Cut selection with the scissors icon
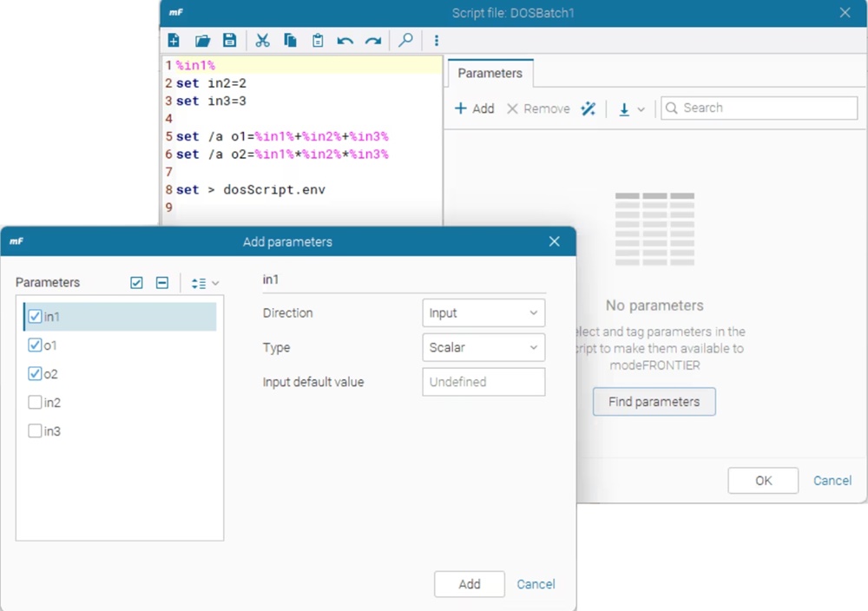Image resolution: width=868 pixels, height=611 pixels. 262,41
